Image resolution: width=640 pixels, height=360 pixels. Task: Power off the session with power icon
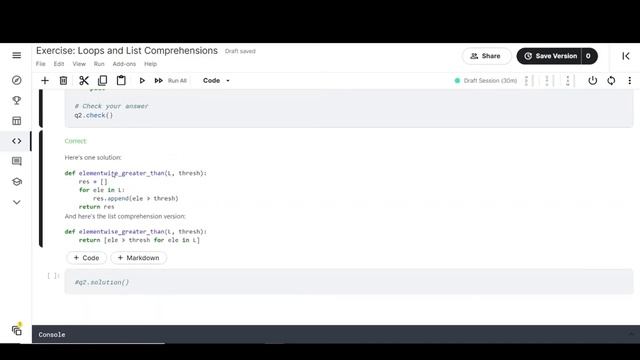593,80
